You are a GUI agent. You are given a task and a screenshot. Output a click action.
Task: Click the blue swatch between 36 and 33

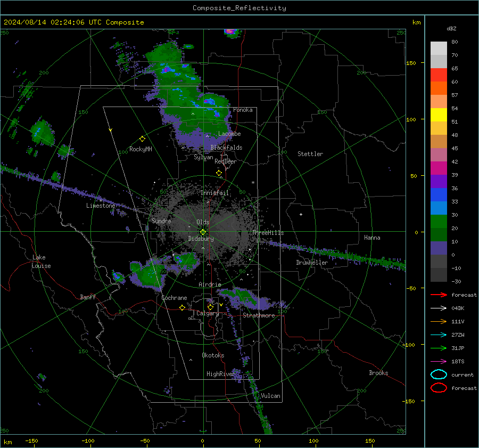pos(439,195)
